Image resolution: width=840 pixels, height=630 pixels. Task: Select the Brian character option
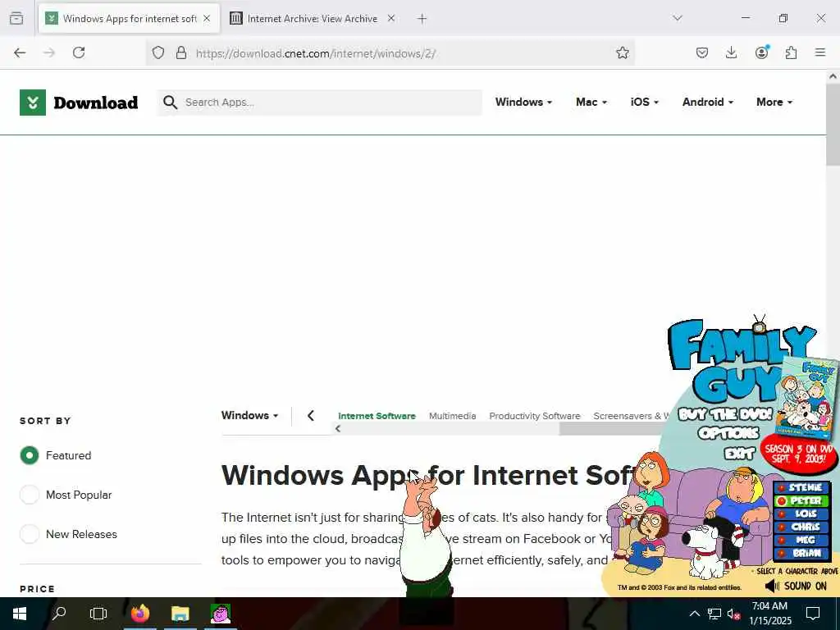[x=801, y=553]
